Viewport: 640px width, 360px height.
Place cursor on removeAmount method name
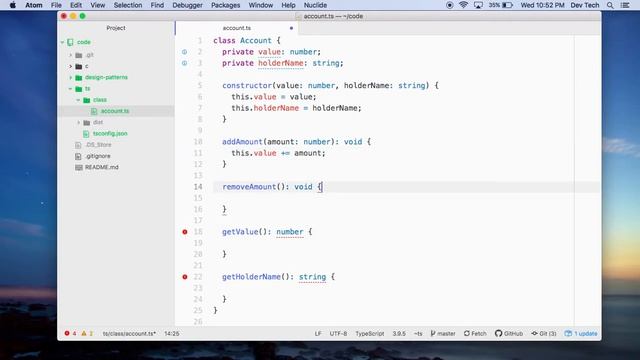coord(249,187)
